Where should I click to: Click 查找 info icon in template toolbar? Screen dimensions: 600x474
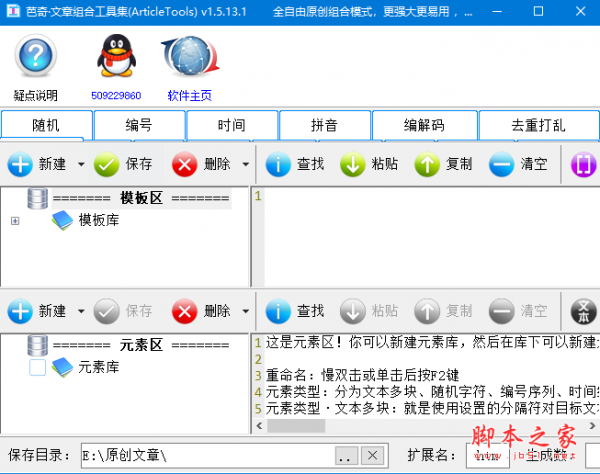point(278,165)
